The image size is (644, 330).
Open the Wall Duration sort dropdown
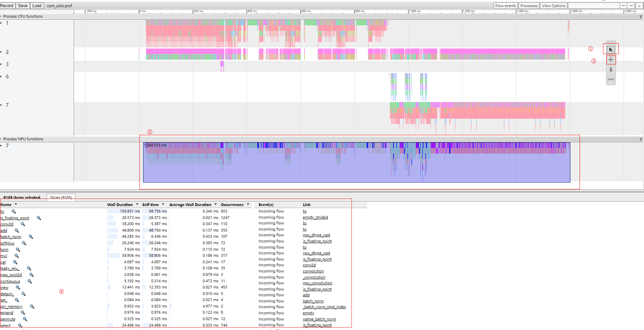coord(137,204)
